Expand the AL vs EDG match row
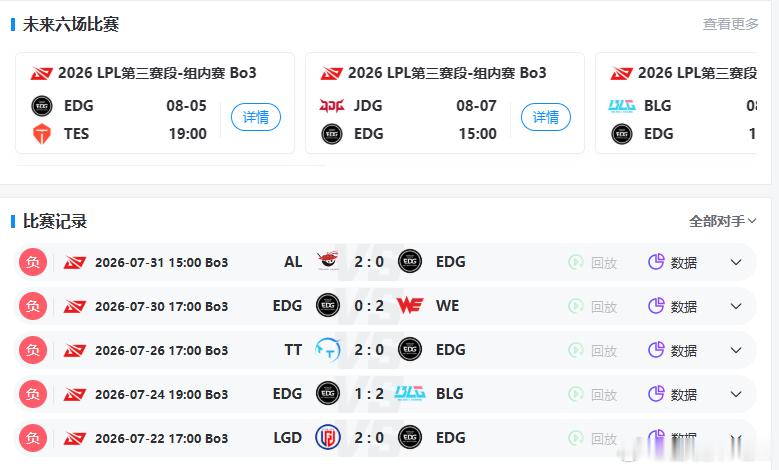 click(736, 262)
